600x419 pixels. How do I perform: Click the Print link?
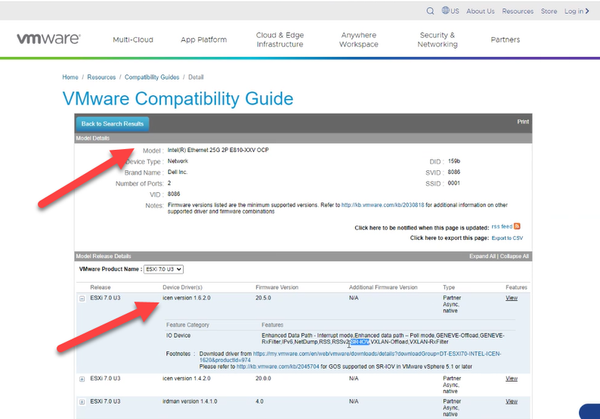pyautogui.click(x=522, y=121)
